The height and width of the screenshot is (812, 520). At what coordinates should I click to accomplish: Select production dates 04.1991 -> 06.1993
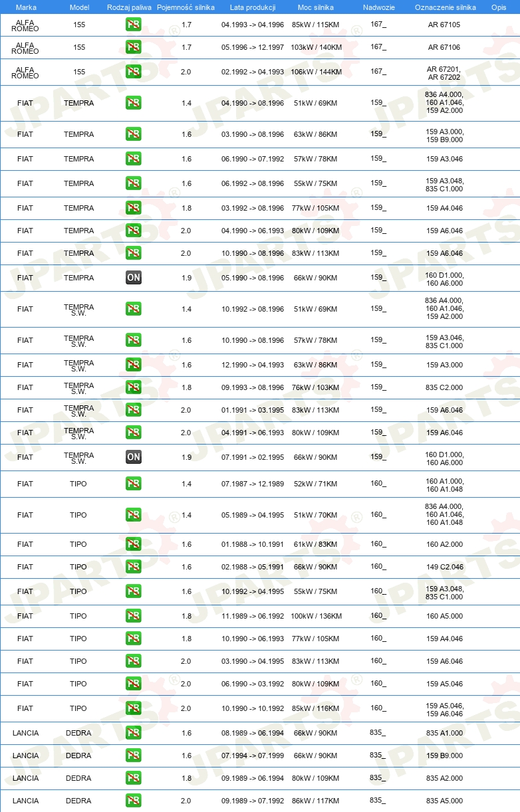[253, 433]
